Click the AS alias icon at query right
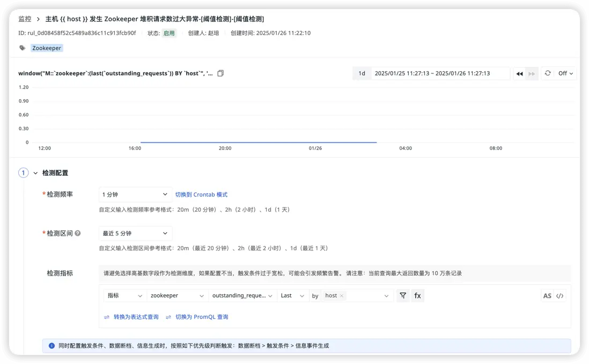 pyautogui.click(x=547, y=295)
